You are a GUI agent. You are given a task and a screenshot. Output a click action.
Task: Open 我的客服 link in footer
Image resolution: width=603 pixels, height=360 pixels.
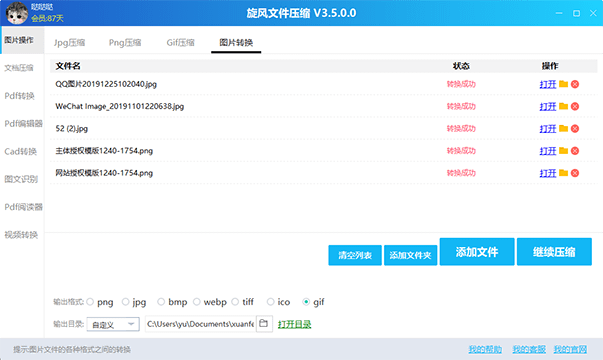click(529, 349)
